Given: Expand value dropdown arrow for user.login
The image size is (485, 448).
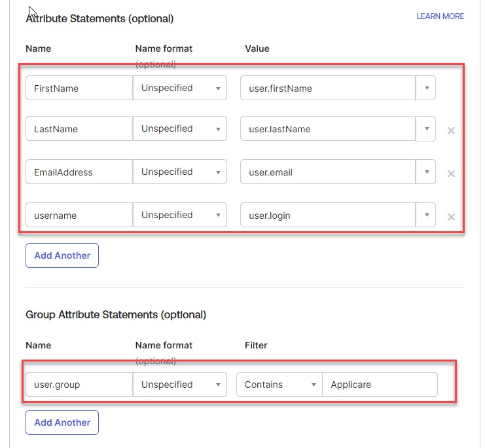Looking at the screenshot, I should [x=426, y=215].
